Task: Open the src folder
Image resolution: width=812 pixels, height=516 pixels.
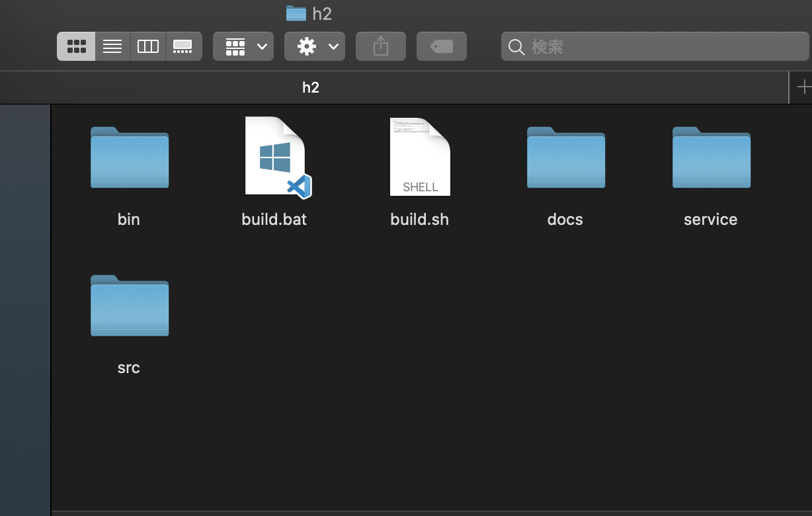Action: click(x=129, y=306)
